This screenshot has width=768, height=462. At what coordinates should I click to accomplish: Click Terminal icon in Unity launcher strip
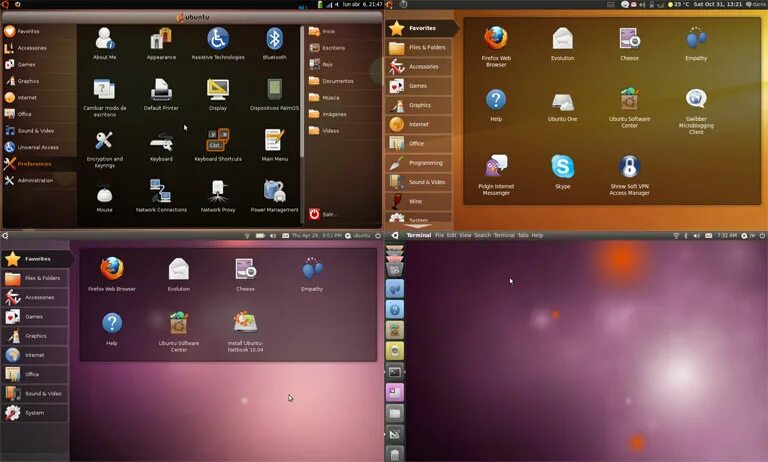395,372
